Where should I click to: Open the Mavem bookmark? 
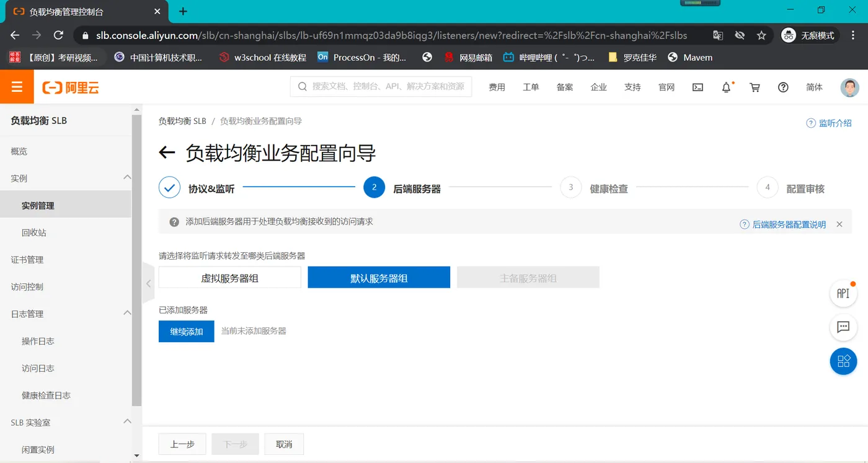(x=690, y=58)
